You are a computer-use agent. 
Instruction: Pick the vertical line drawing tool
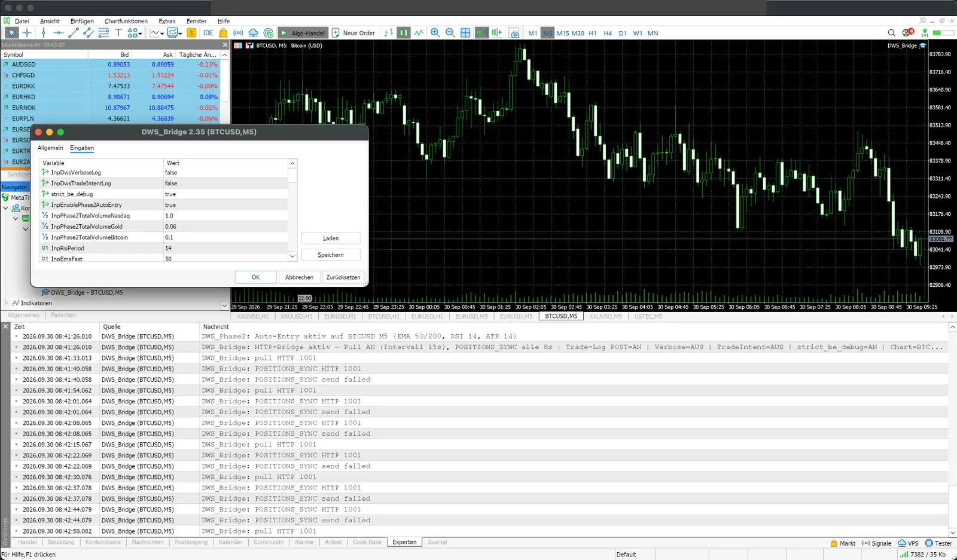pyautogui.click(x=43, y=33)
